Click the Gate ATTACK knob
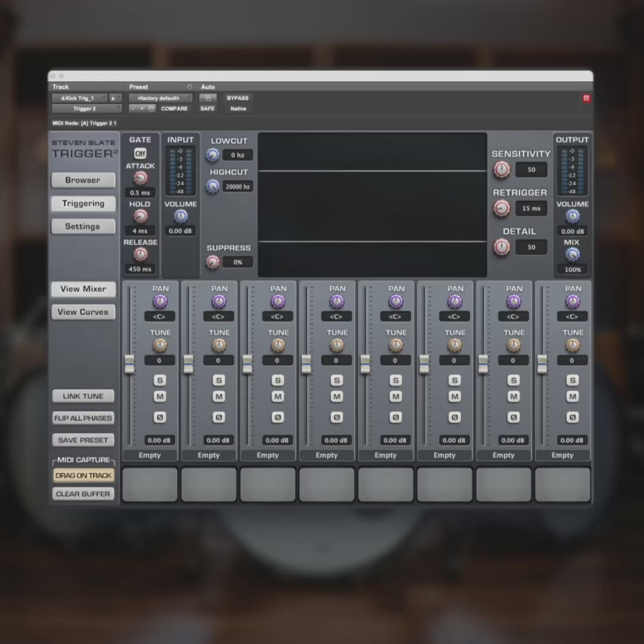 click(141, 178)
